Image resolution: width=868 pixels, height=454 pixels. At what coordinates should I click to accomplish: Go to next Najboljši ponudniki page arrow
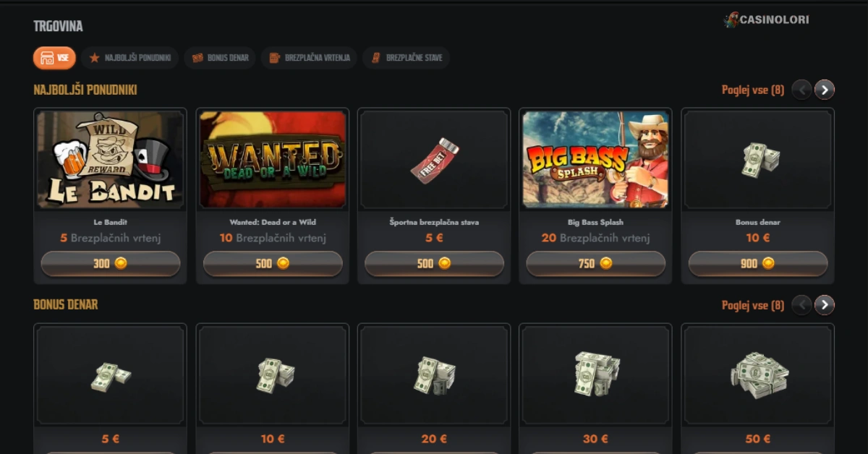click(x=825, y=90)
